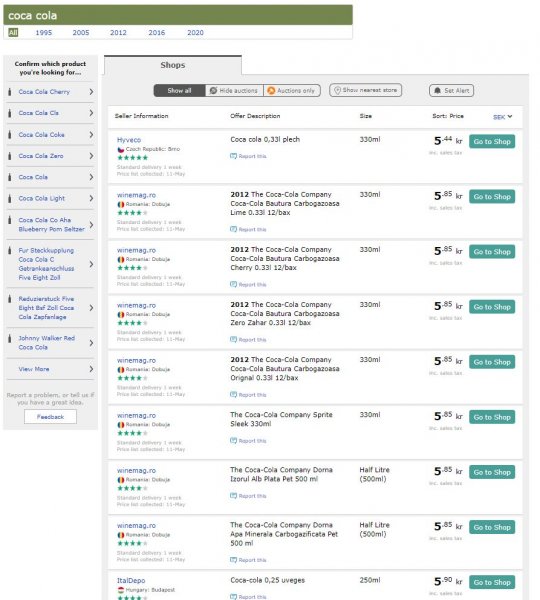
Task: Select the 2005 vintage tab
Action: click(81, 33)
